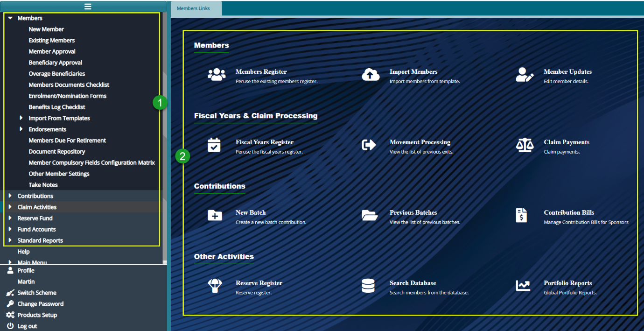644x331 pixels.
Task: Open Existing Members in sidebar
Action: coord(52,40)
